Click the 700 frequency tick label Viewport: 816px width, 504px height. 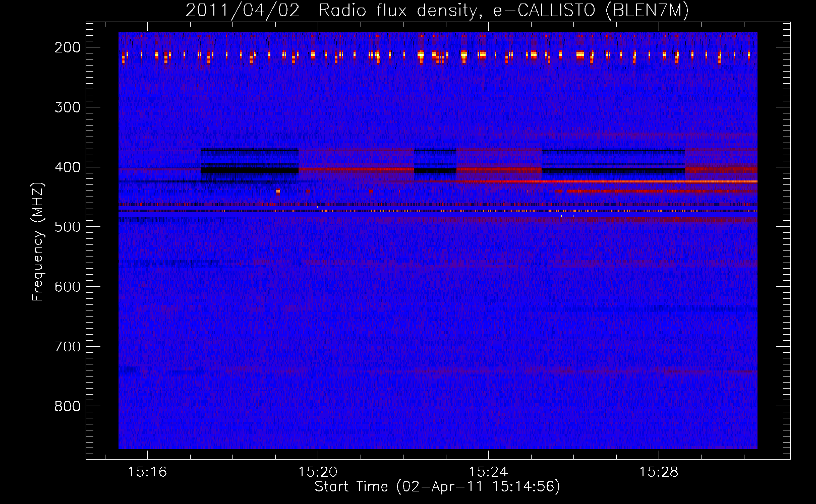pos(68,347)
